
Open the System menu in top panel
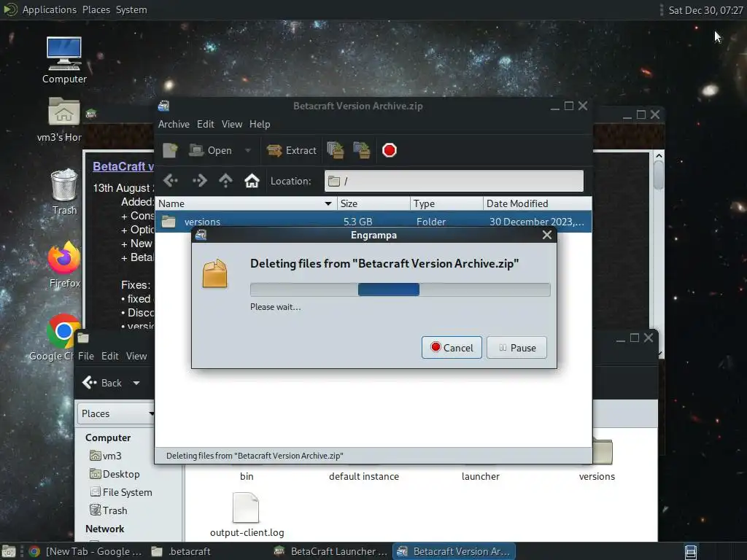[x=131, y=10]
